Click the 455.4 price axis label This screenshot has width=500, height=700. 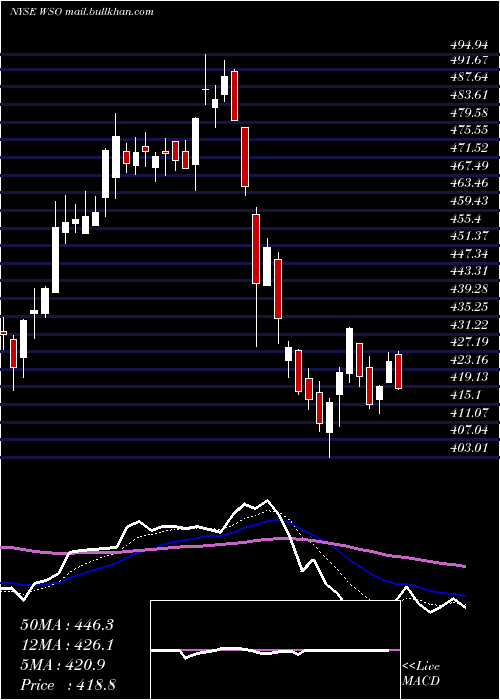(x=464, y=219)
